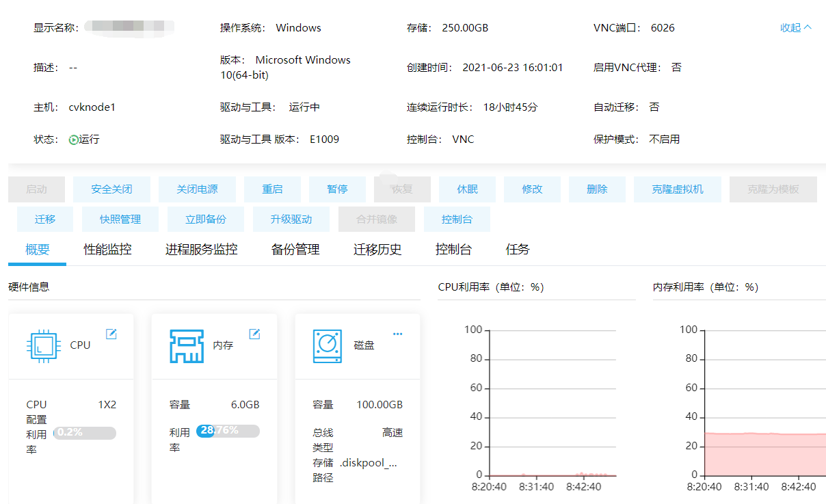
Task: Click the version text Microsoft Windows 10(64-bit)
Action: [x=285, y=68]
